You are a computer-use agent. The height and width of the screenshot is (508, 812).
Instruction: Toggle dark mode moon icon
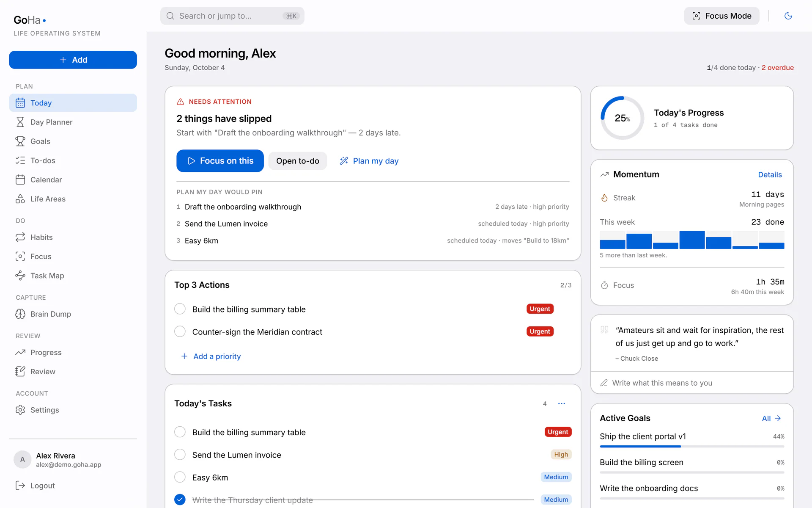[788, 16]
